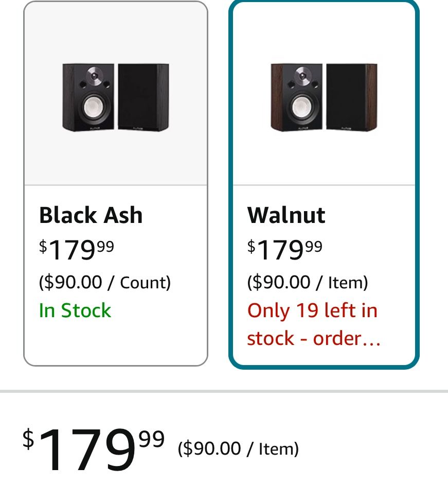Viewport: 448px width, 484px height.
Task: Click Walnut card's ($90.00 / Item) text
Action: pos(308,282)
